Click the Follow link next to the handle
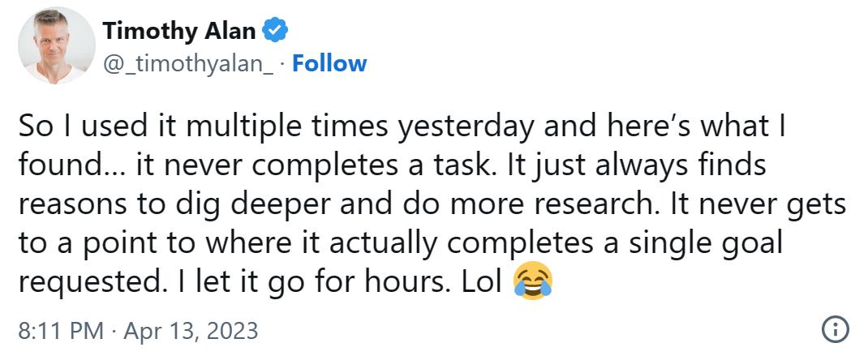 pos(329,64)
